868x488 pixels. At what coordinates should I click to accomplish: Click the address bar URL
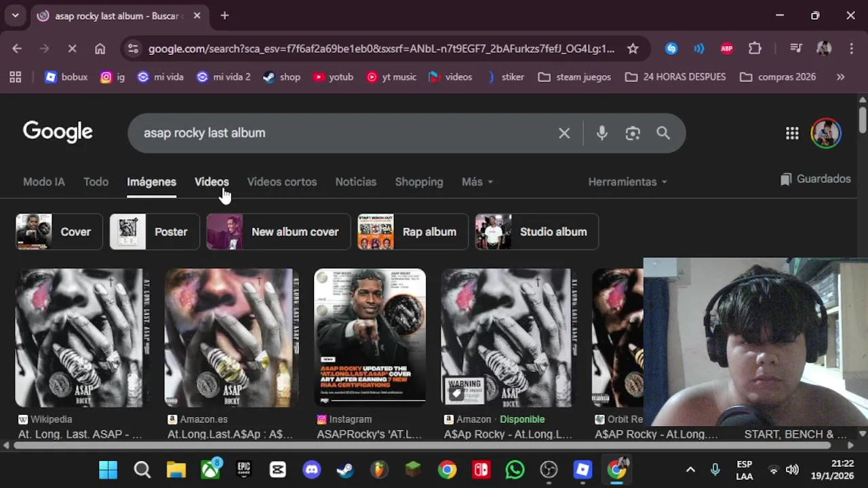(x=381, y=49)
